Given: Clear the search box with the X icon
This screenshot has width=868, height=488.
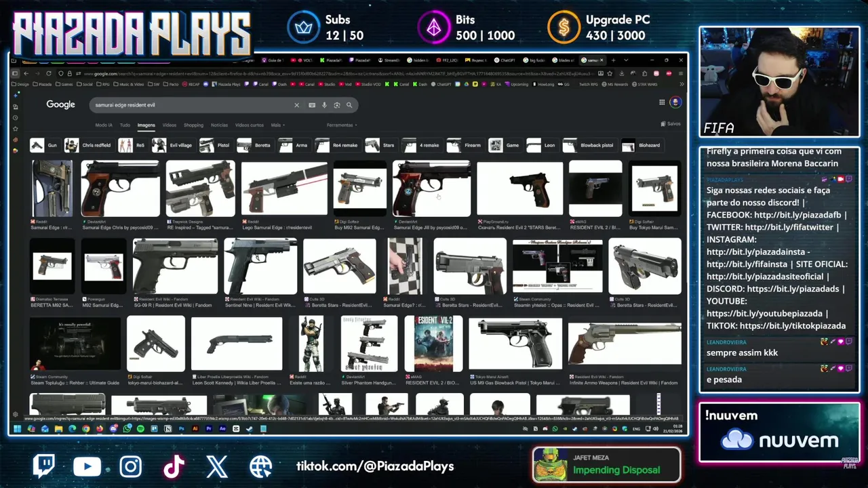Looking at the screenshot, I should 296,105.
